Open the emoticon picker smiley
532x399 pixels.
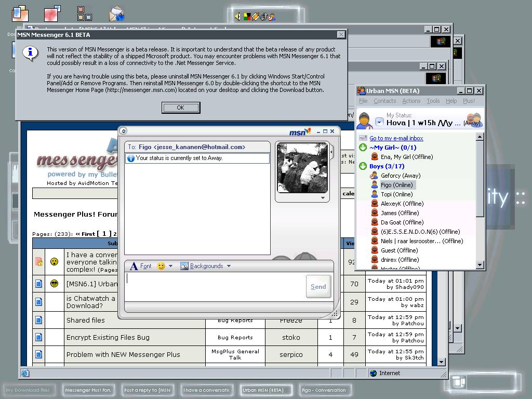pos(161,266)
